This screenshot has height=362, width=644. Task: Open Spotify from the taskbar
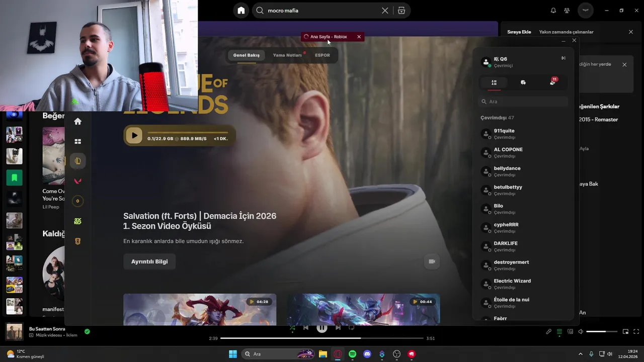[x=352, y=354]
